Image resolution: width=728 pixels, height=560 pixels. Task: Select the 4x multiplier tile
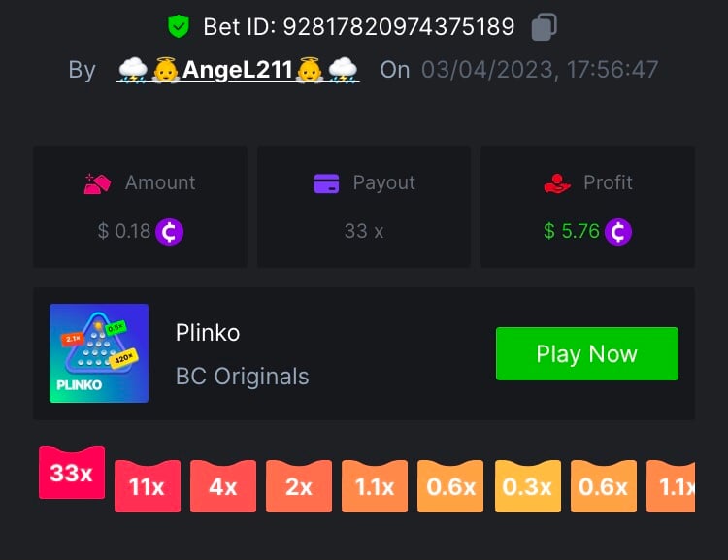(x=223, y=486)
